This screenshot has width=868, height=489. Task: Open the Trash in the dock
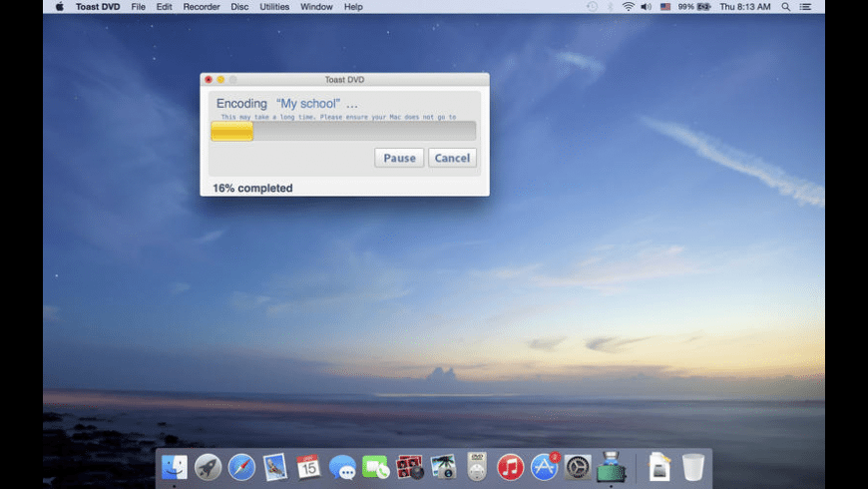[693, 467]
